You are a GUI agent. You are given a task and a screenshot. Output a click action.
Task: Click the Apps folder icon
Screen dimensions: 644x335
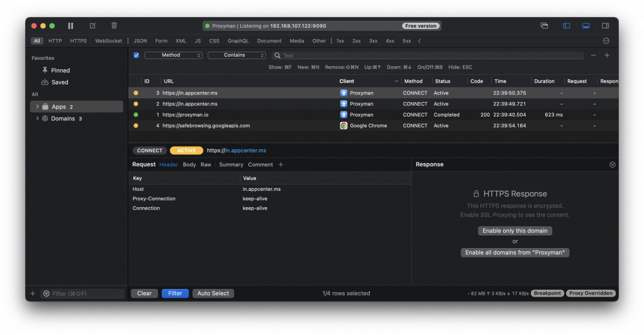pyautogui.click(x=45, y=106)
